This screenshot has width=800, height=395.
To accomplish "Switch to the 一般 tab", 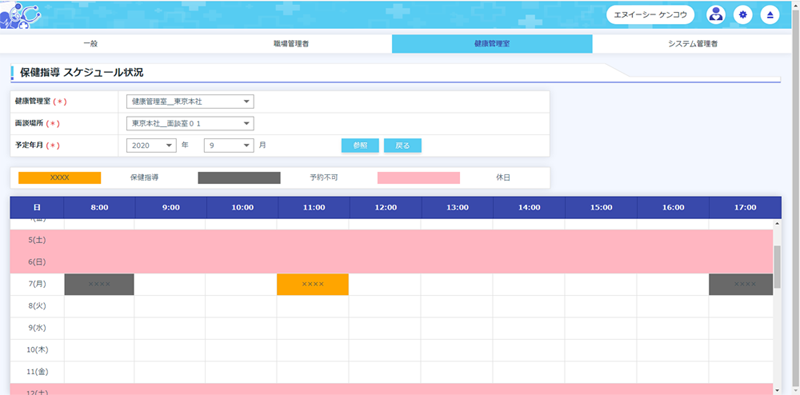I will (x=90, y=44).
